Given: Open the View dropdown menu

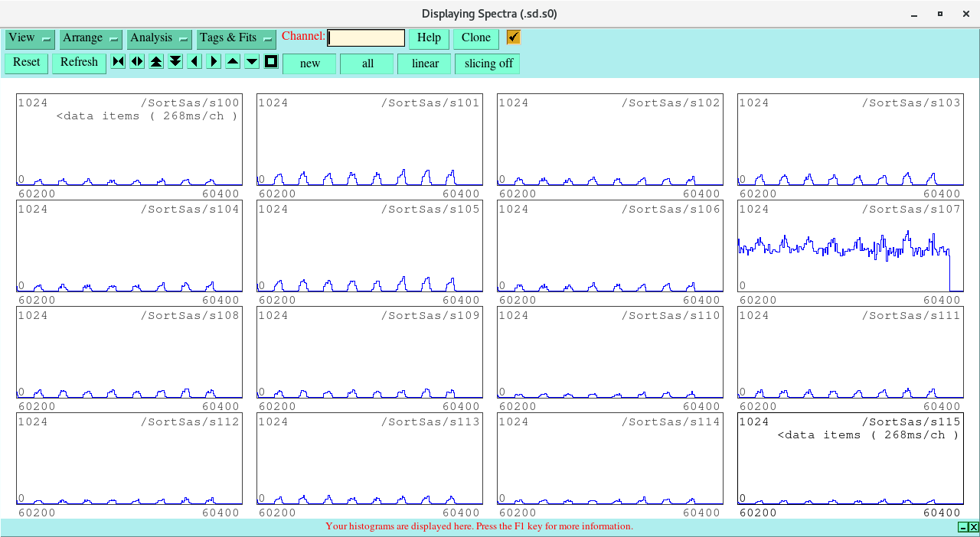Looking at the screenshot, I should point(30,38).
